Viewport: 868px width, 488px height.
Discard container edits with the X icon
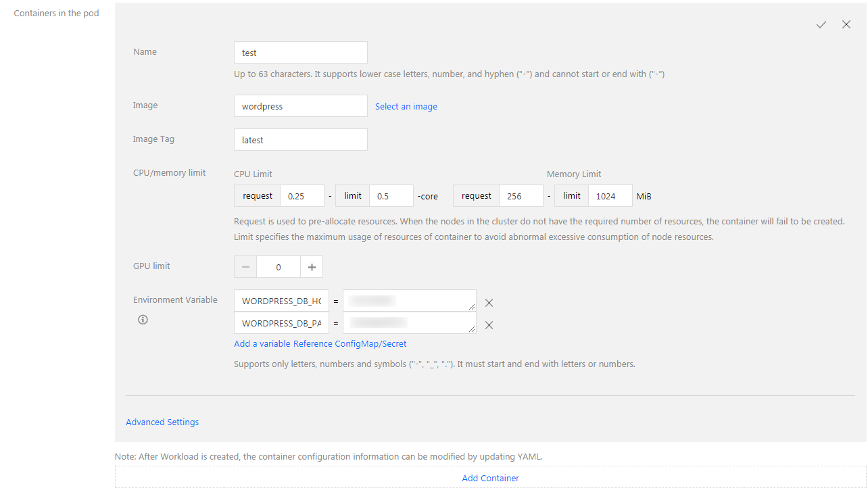pyautogui.click(x=846, y=24)
